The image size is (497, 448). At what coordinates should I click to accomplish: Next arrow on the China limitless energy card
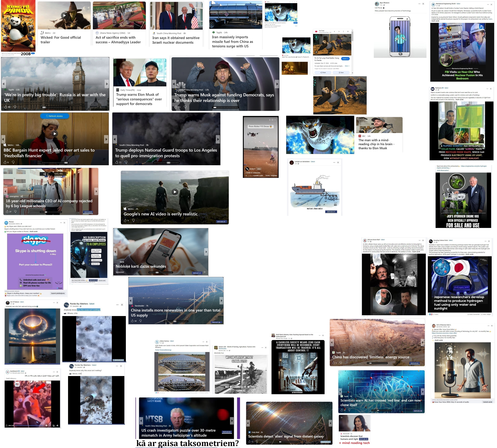(x=422, y=342)
